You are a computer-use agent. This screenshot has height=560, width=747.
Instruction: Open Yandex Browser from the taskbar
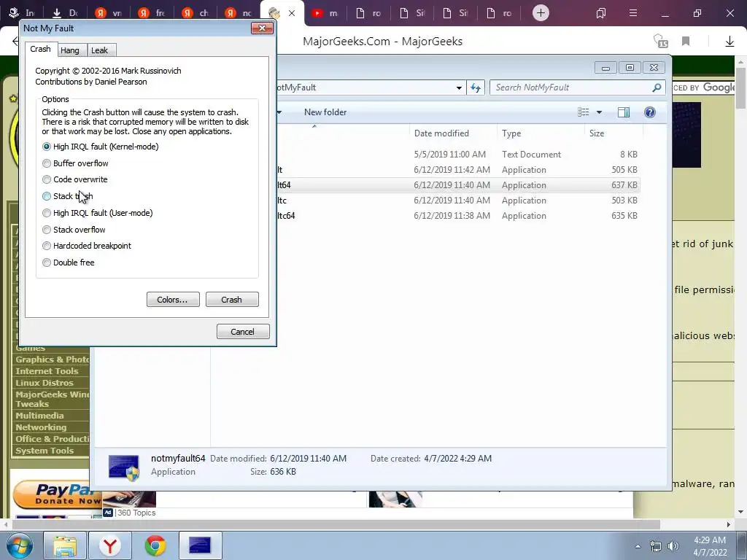110,545
